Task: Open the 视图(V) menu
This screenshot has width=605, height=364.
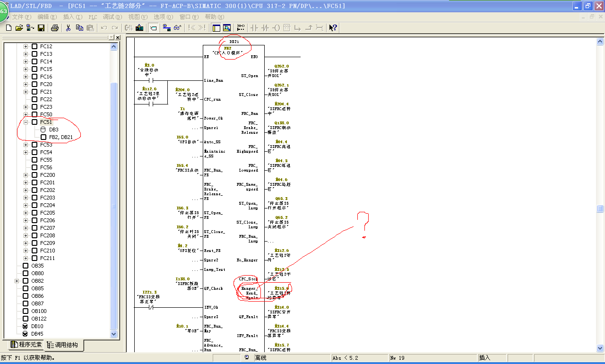Action: (138, 17)
